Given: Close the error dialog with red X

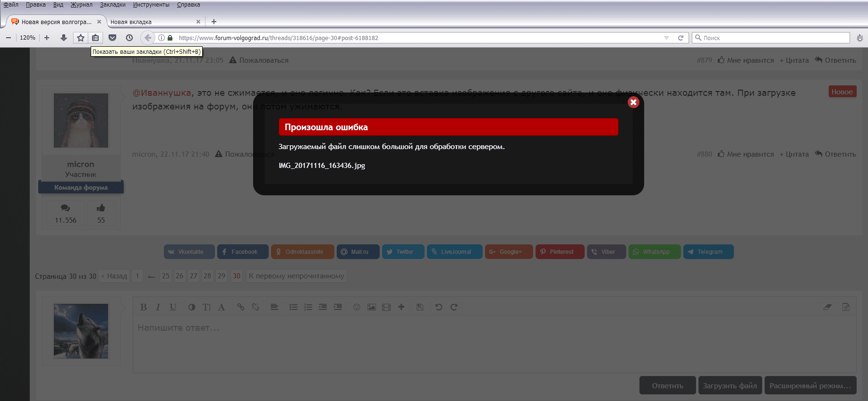Looking at the screenshot, I should click(633, 102).
